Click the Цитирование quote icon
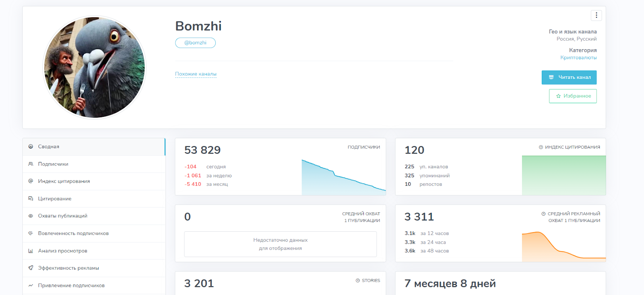This screenshot has height=295, width=644. point(31,199)
